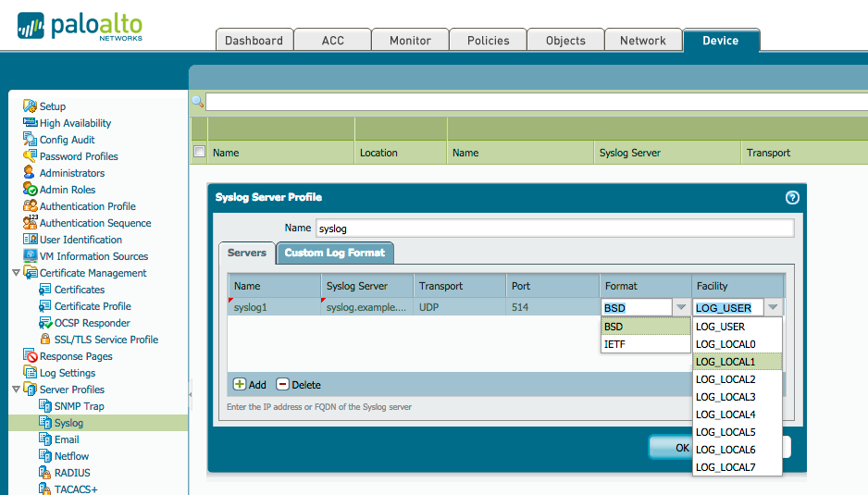Toggle the select-all checkbox in table header

pos(199,152)
